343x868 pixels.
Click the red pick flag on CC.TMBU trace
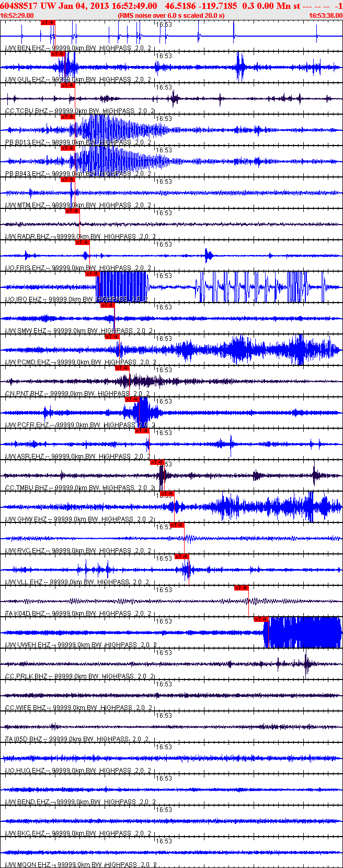(157, 462)
